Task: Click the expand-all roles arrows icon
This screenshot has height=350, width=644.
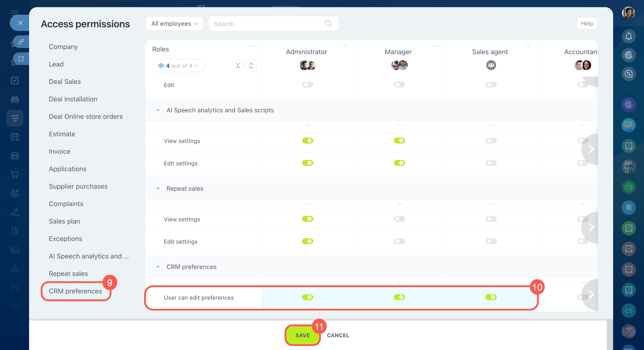Action: point(251,66)
